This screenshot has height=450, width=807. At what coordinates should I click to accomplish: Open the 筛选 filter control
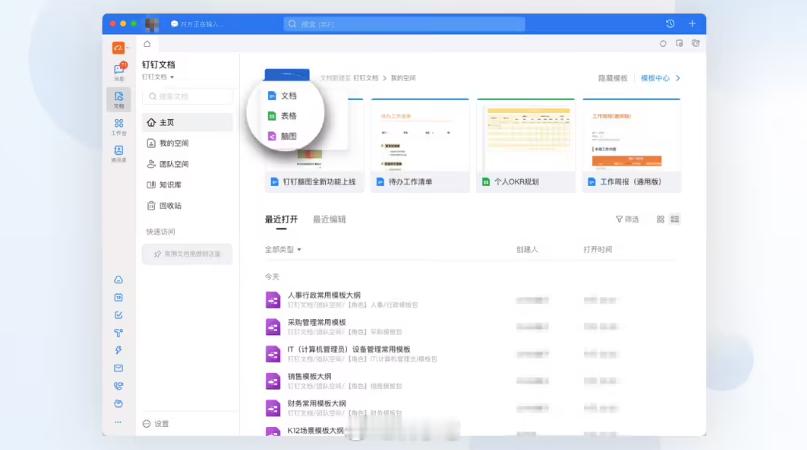point(627,219)
